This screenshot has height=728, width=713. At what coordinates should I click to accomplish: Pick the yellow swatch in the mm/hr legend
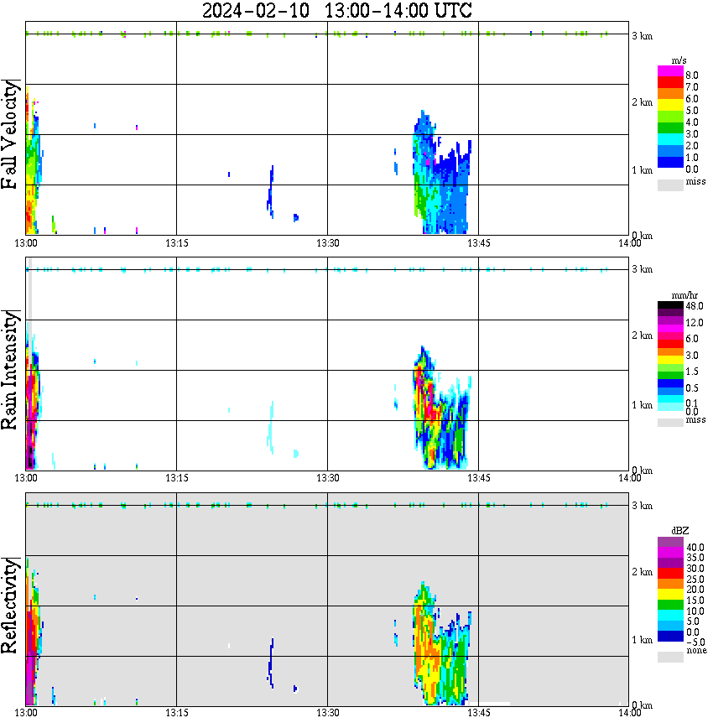(x=670, y=360)
